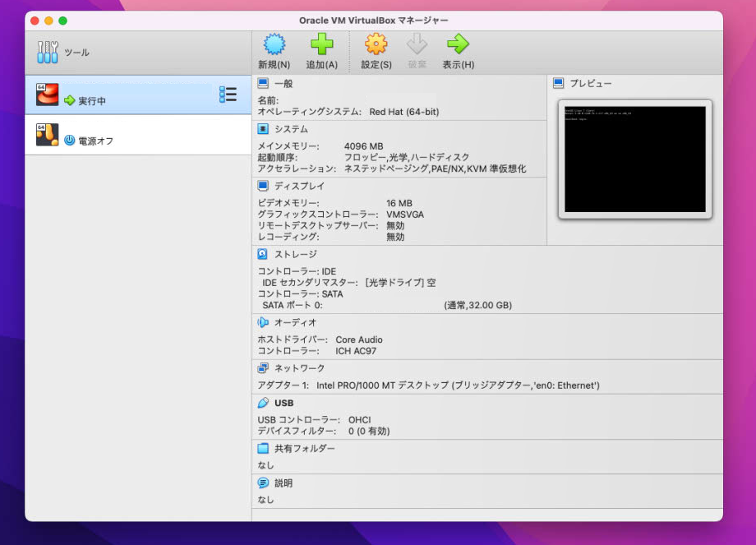
Task: Select the powered-off VM icon
Action: tap(48, 135)
